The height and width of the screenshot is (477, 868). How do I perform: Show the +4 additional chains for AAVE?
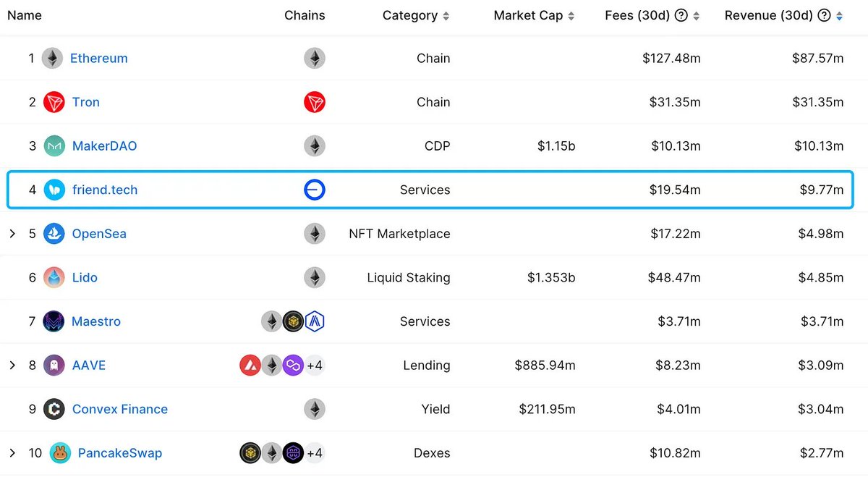pyautogui.click(x=315, y=366)
